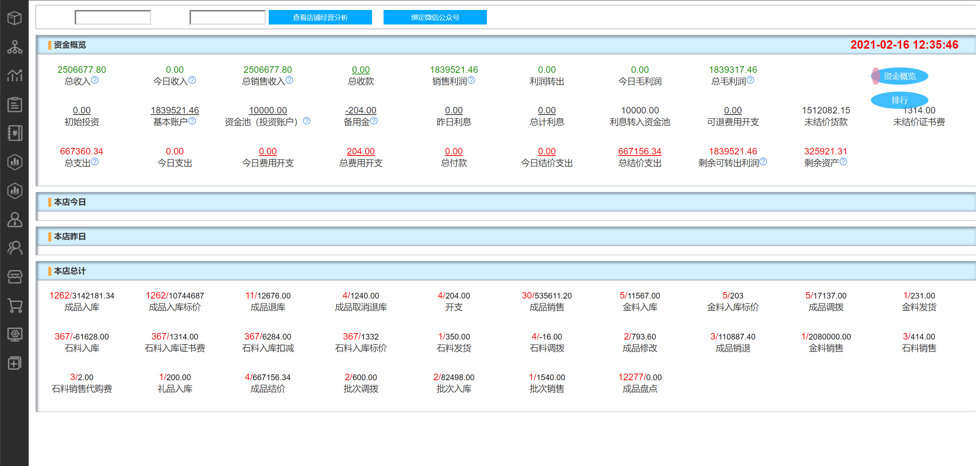The height and width of the screenshot is (466, 980).
Task: Click 成品销退 count 3/110887.40
Action: coord(733,336)
